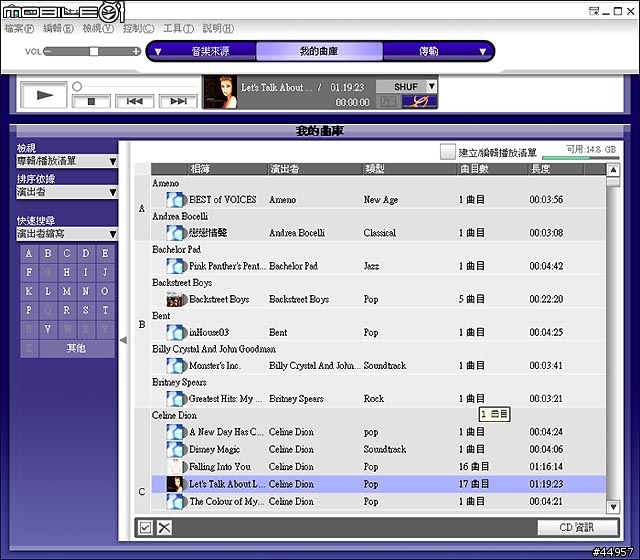The height and width of the screenshot is (560, 640).
Task: Stop the current track
Action: click(91, 101)
